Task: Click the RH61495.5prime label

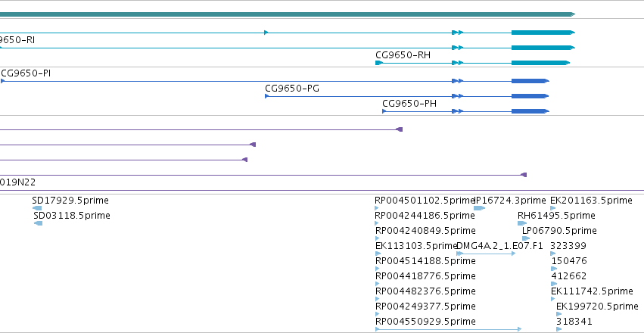Action: click(556, 216)
